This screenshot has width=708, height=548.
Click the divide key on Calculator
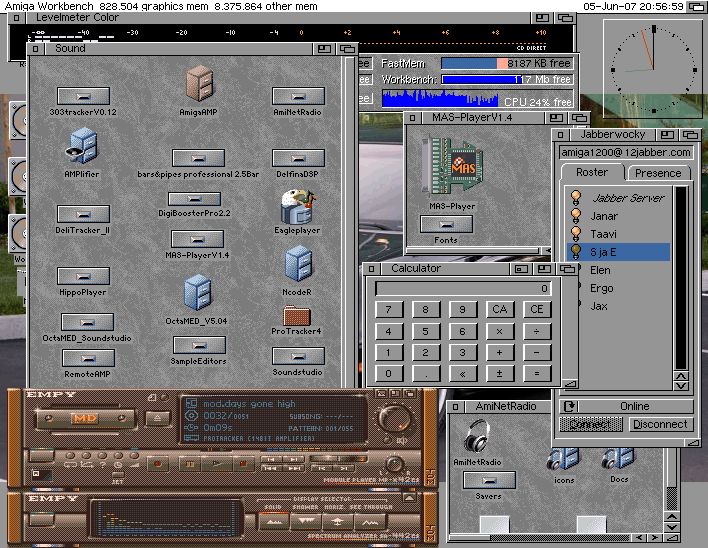point(536,331)
